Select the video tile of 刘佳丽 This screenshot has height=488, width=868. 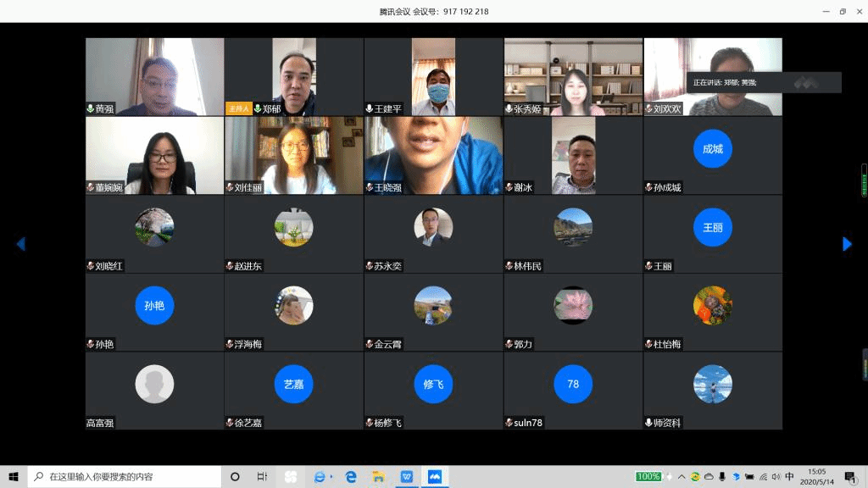pos(293,155)
